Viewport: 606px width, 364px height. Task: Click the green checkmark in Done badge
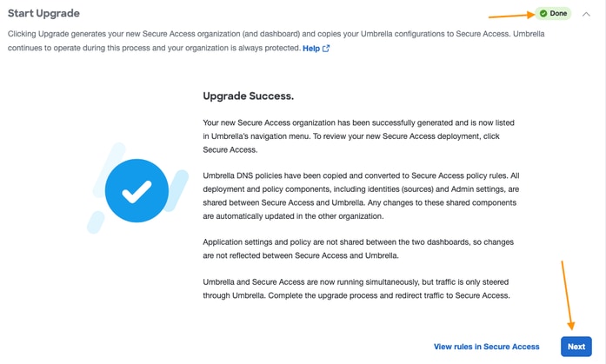[x=543, y=14]
